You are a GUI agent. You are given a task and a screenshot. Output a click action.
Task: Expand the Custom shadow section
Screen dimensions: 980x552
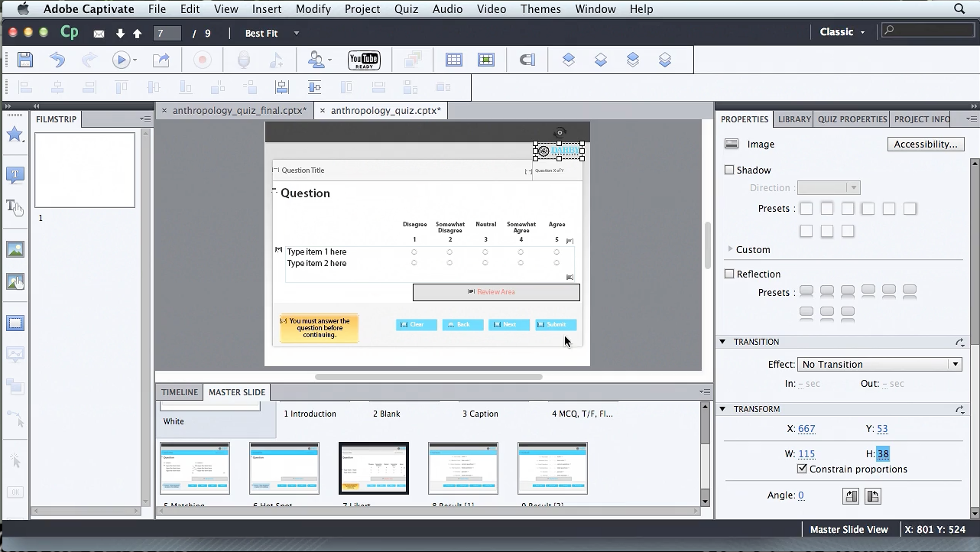point(731,249)
